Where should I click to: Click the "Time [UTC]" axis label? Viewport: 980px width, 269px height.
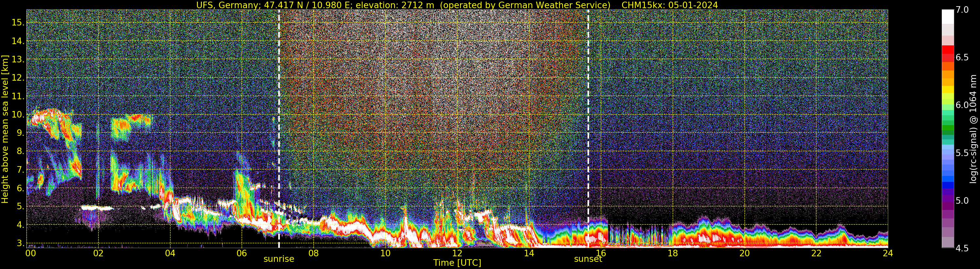click(x=457, y=263)
